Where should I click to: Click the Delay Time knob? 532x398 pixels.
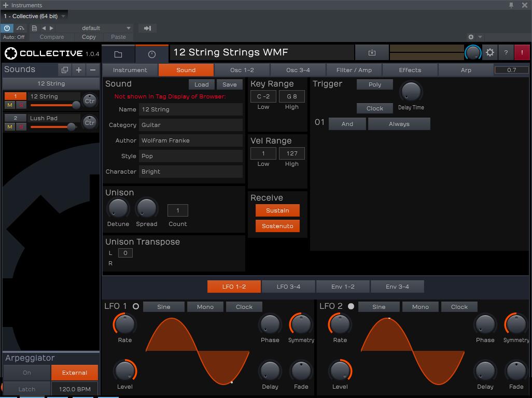[411, 92]
